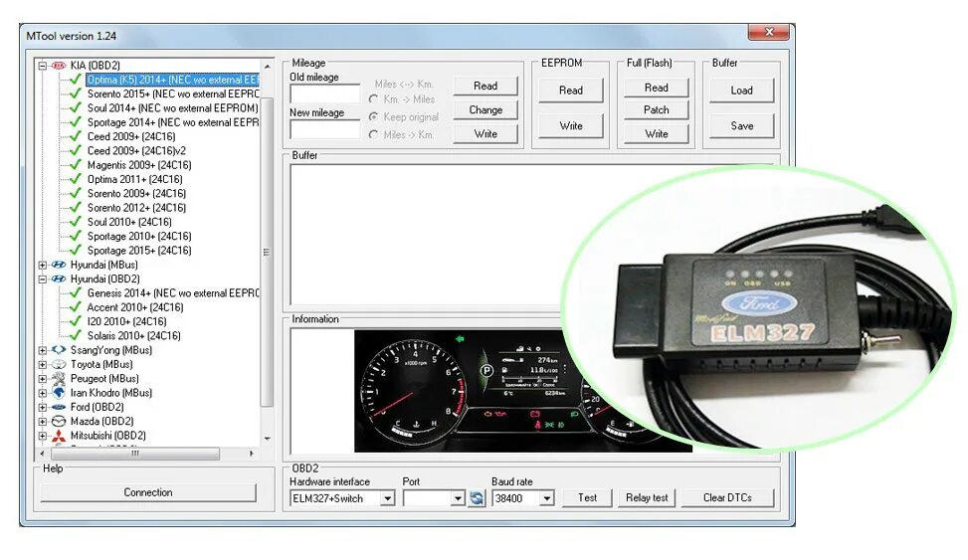This screenshot has height=560, width=968.
Task: Select Soul 2010+ (24C16) item
Action: coord(129,222)
